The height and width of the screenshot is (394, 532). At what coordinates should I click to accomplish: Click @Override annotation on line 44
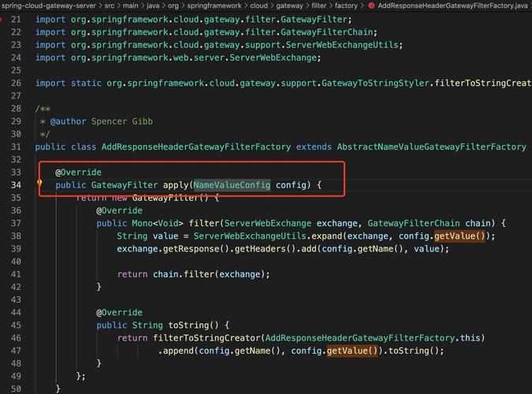point(120,312)
